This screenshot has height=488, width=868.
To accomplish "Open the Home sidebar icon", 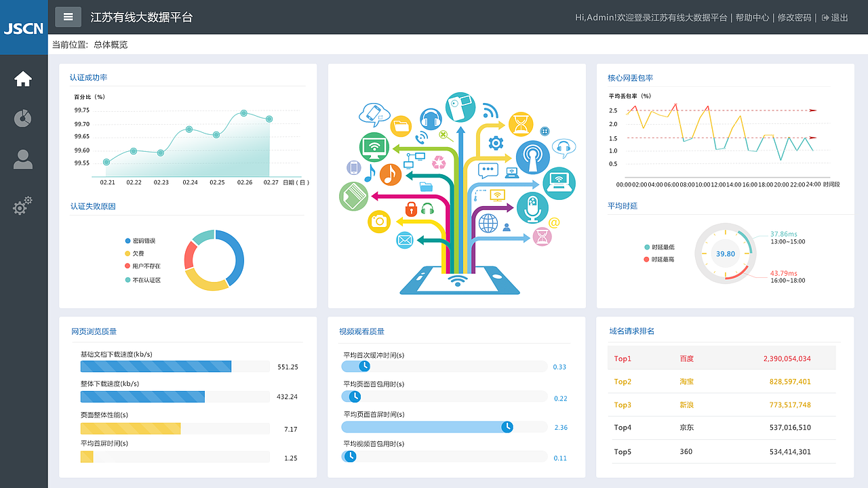I will coord(23,79).
